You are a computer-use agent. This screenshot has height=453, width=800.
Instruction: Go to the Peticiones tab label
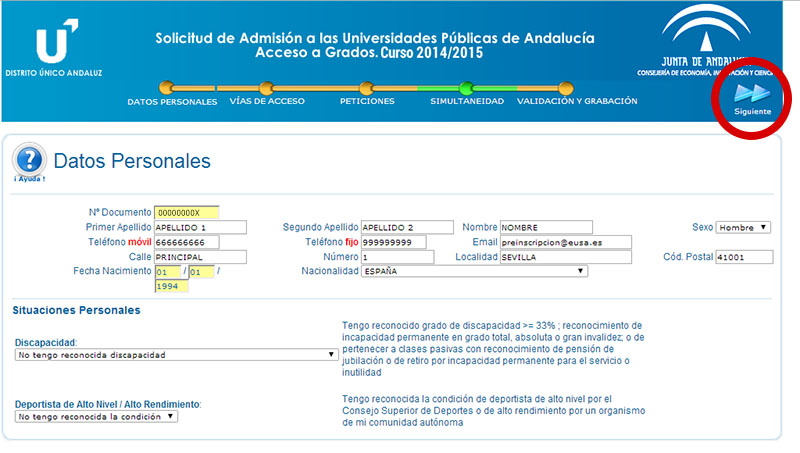366,102
